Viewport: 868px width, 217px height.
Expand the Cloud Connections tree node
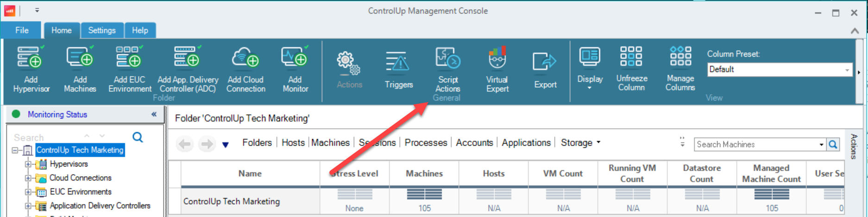point(28,178)
